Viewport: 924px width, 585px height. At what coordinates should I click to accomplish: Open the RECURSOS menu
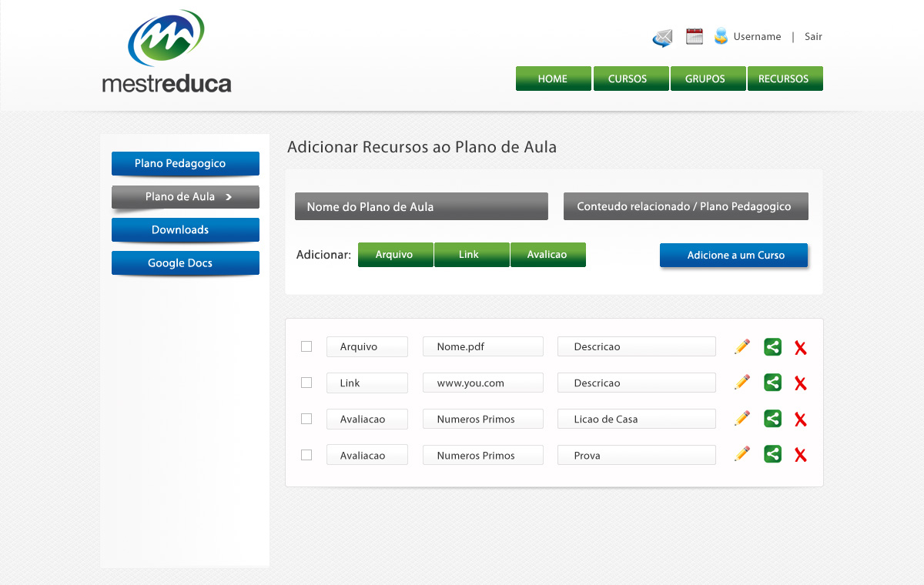[x=784, y=79]
